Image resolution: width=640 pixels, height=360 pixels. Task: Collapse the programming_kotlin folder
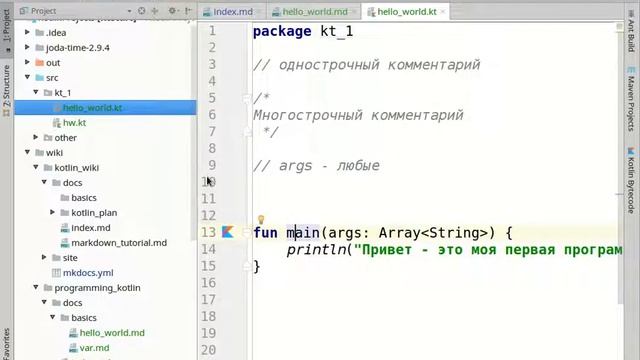point(36,287)
